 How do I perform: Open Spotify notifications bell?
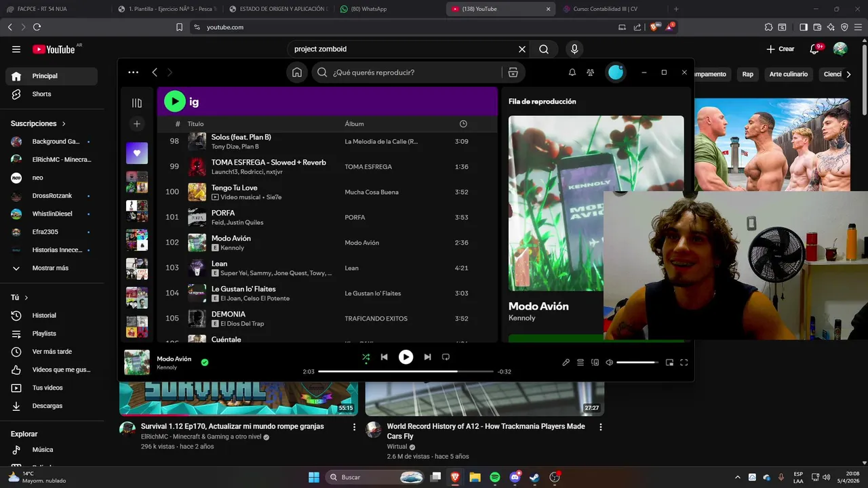[572, 73]
